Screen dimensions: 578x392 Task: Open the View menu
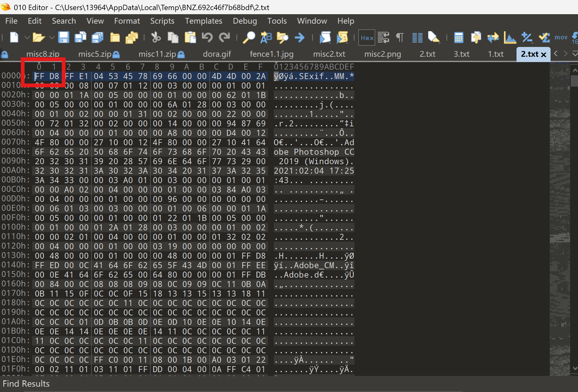95,21
